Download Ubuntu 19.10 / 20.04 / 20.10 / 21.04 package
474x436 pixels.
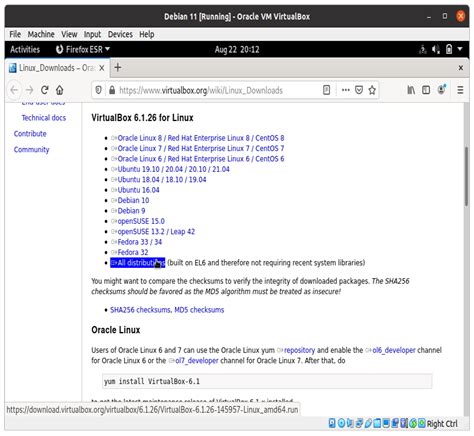[173, 169]
